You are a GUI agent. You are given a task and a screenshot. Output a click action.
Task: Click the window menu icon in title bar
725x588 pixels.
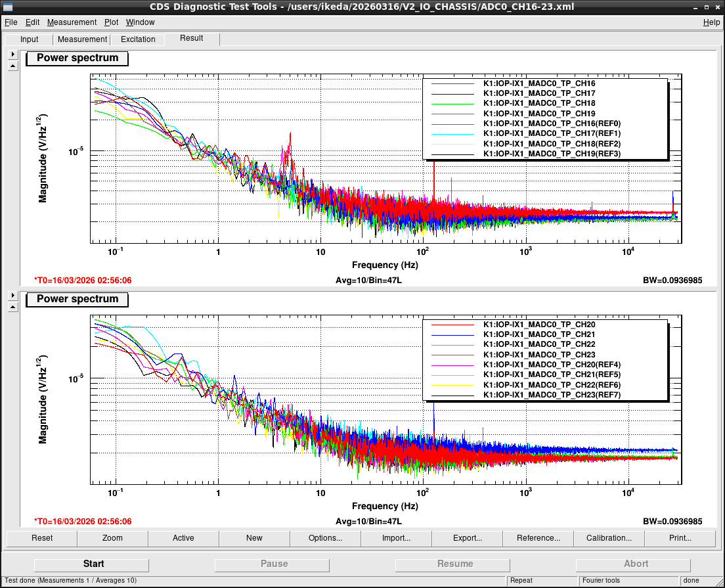(x=7, y=7)
